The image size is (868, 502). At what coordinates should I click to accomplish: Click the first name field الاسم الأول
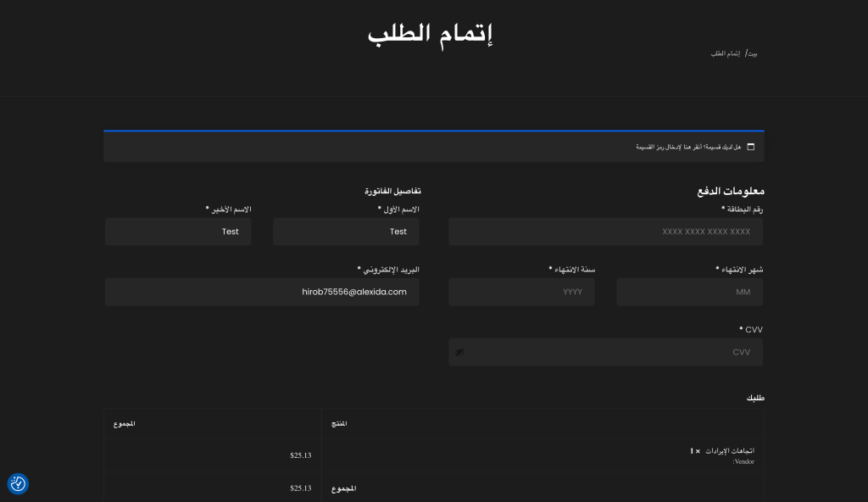pyautogui.click(x=346, y=231)
